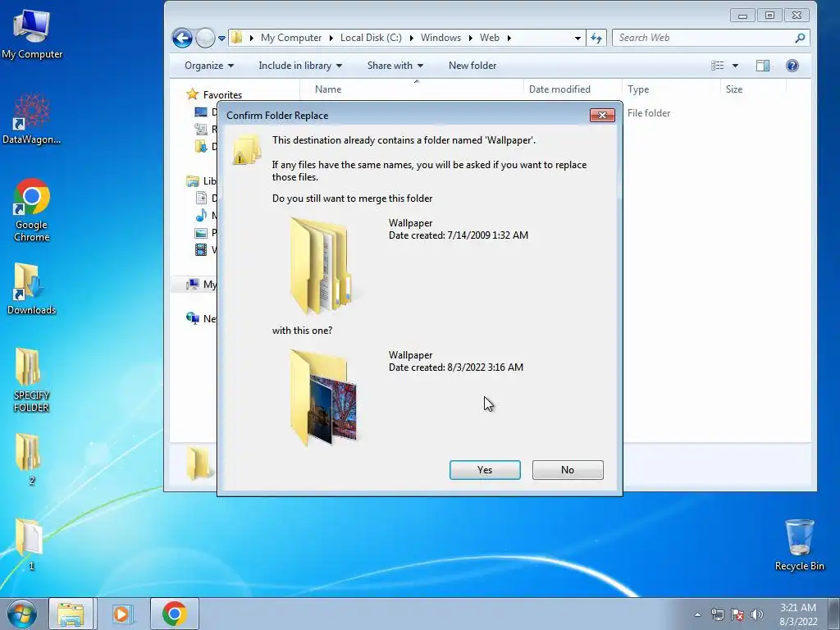Click the search magnifier icon

(800, 38)
